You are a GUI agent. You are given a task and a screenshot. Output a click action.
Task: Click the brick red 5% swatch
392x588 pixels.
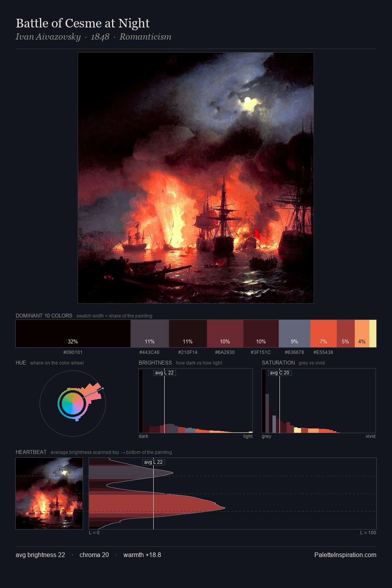(x=346, y=334)
